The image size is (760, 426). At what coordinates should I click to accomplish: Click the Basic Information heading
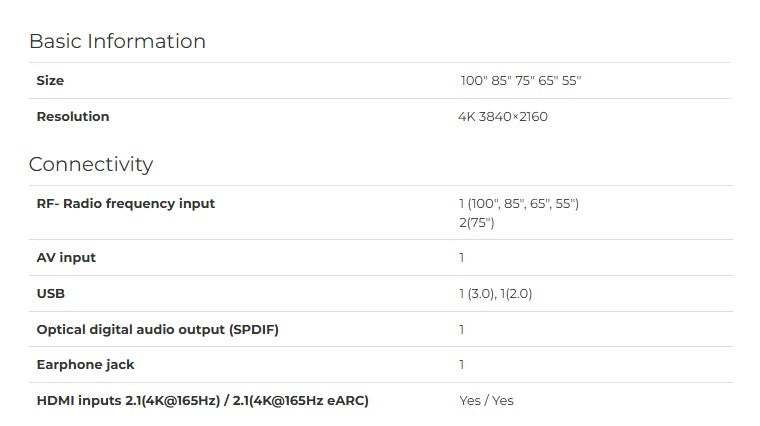click(117, 41)
